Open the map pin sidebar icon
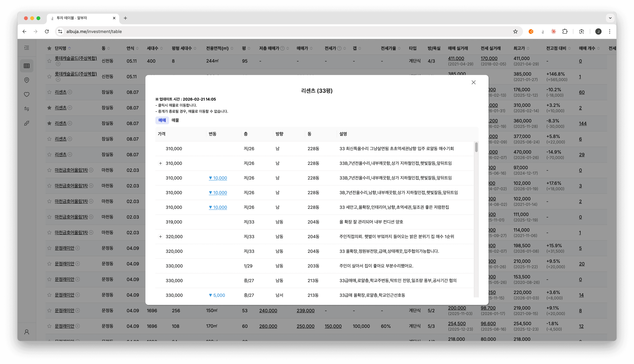The width and height of the screenshot is (634, 364). (x=27, y=80)
